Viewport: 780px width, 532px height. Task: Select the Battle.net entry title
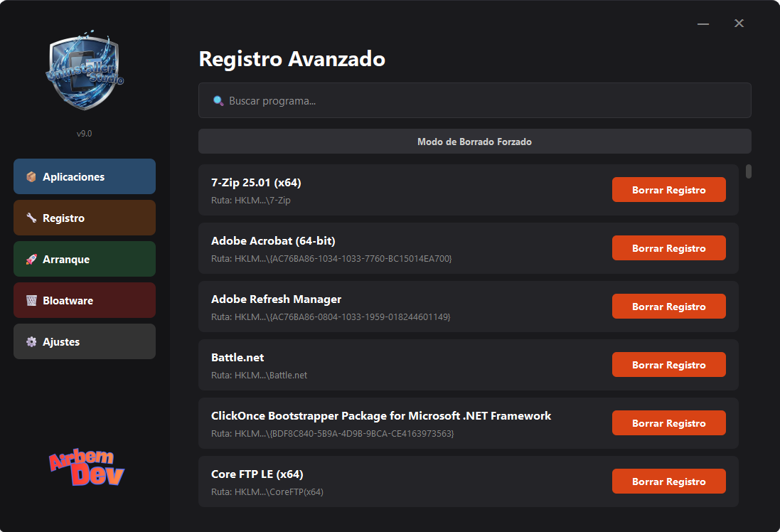(x=237, y=357)
